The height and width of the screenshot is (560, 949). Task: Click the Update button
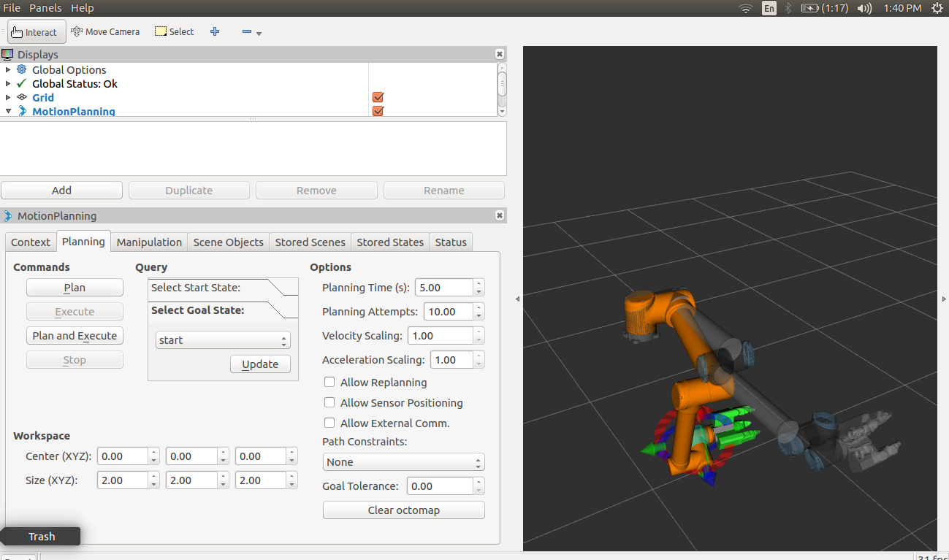pos(260,364)
